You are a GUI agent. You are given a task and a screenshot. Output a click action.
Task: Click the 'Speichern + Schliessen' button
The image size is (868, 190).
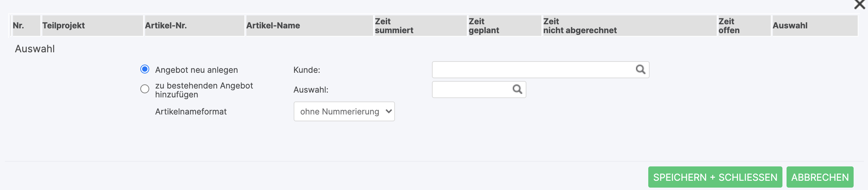point(715,177)
